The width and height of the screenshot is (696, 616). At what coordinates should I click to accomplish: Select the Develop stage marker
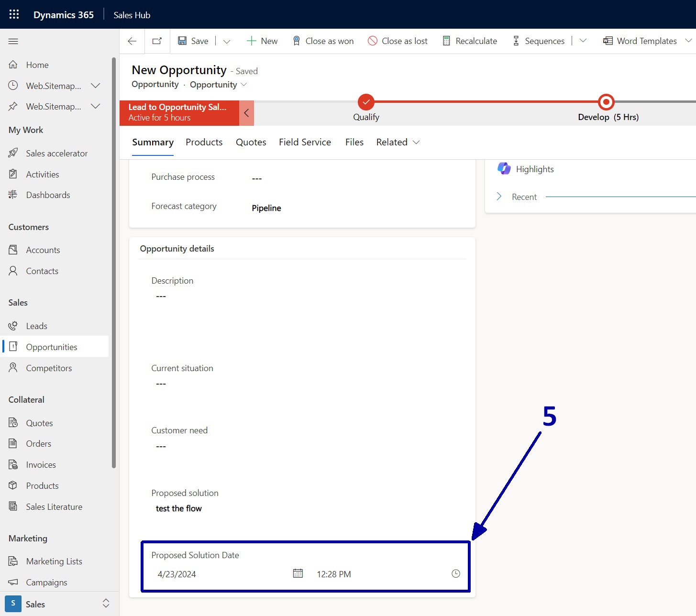coord(606,102)
